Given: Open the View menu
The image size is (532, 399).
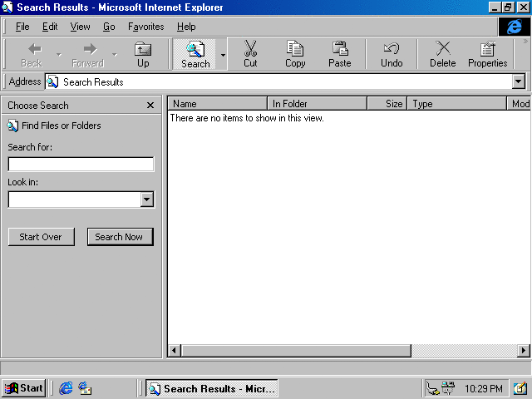Looking at the screenshot, I should click(x=80, y=27).
